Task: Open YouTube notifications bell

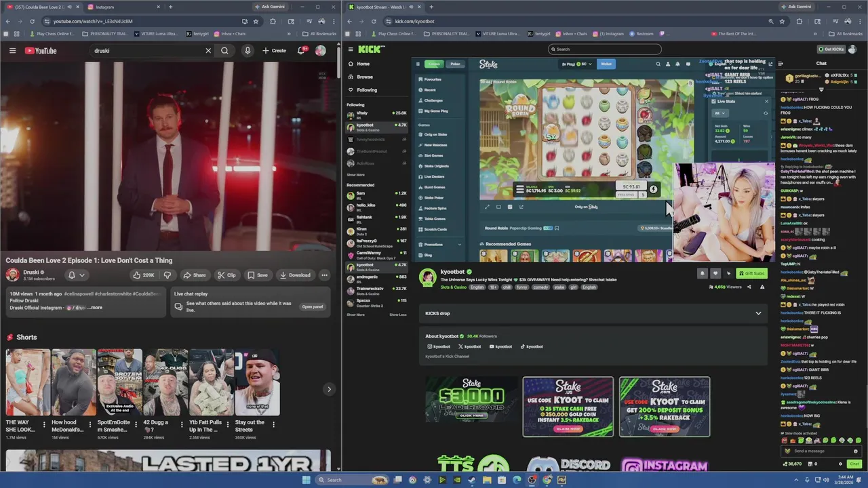Action: click(x=301, y=51)
